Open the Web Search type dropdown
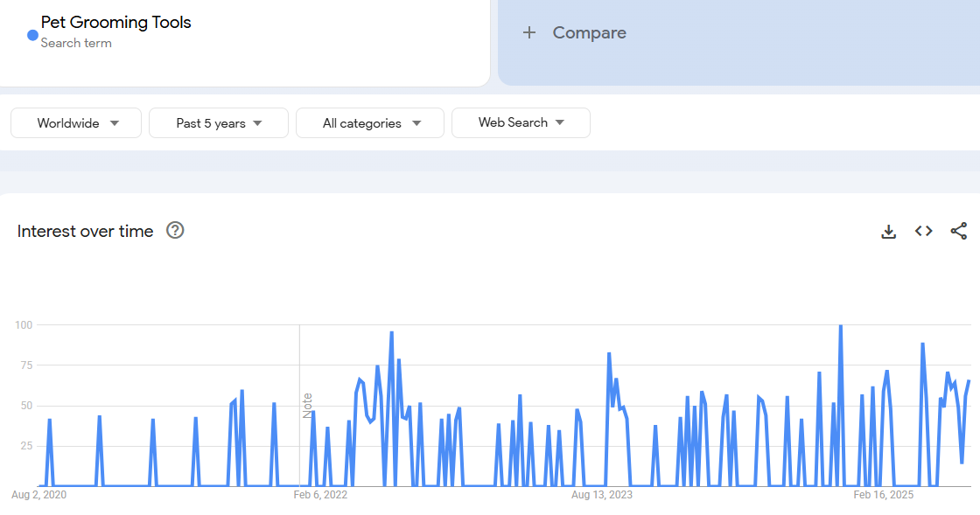This screenshot has height=515, width=980. pyautogui.click(x=521, y=123)
